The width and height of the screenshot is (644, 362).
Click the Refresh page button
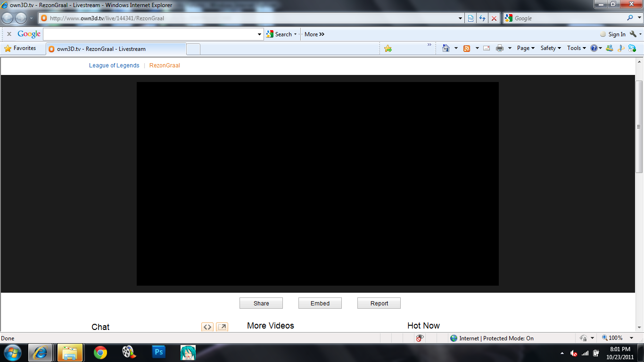coord(482,18)
